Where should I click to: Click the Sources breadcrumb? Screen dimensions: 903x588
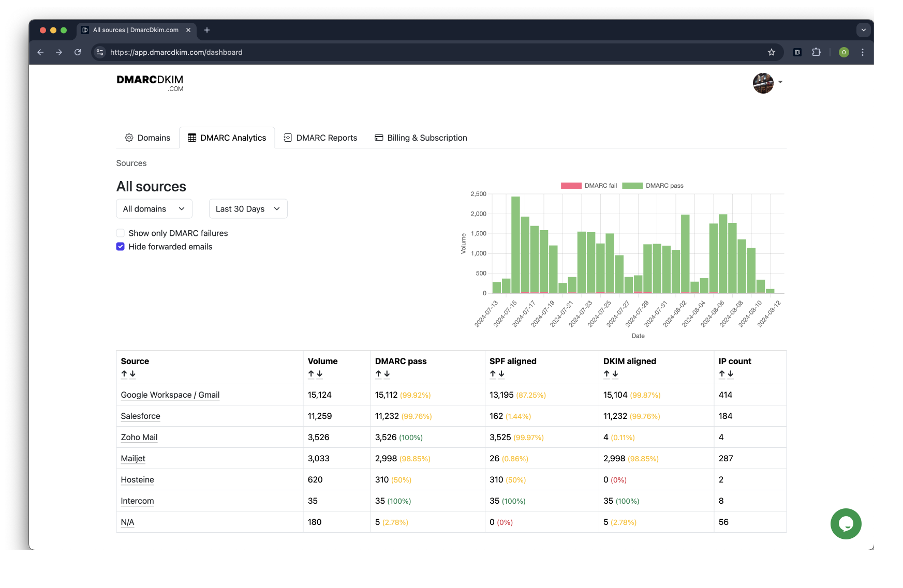click(x=131, y=163)
